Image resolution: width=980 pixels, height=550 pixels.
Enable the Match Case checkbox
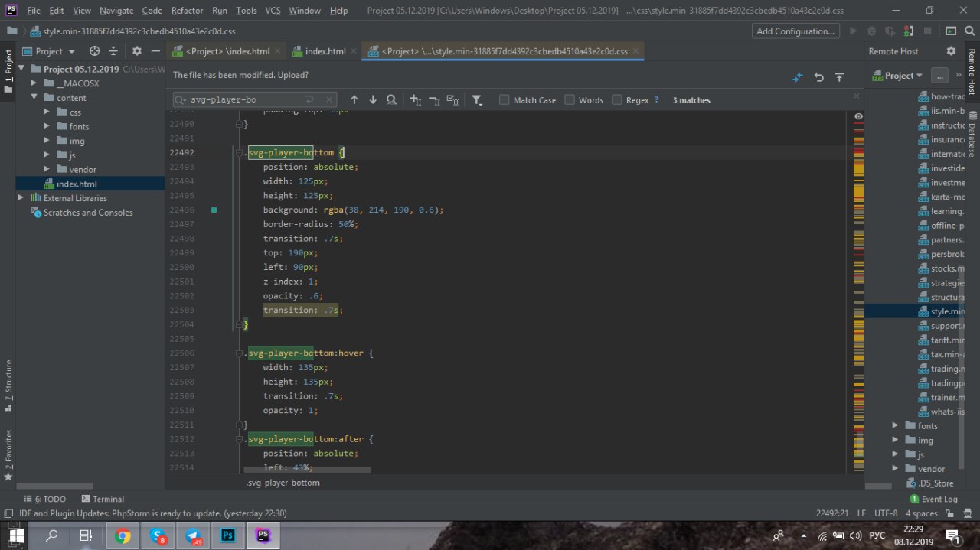505,100
